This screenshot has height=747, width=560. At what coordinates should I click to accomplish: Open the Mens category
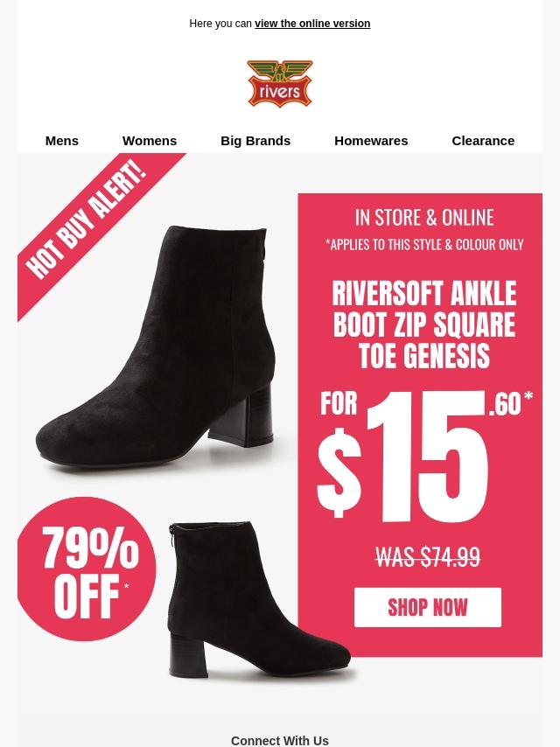click(62, 141)
